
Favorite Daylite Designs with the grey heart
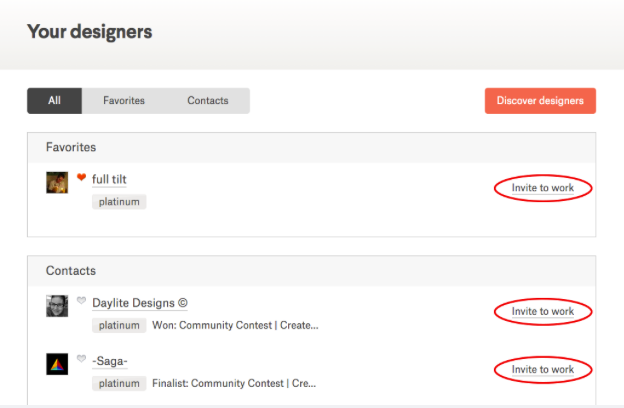tap(81, 300)
